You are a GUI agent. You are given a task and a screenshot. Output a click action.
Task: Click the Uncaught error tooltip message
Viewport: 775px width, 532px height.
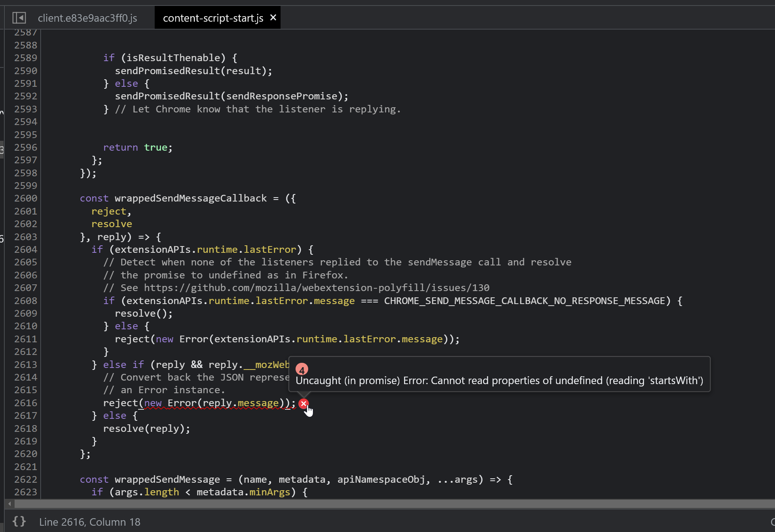coord(499,381)
